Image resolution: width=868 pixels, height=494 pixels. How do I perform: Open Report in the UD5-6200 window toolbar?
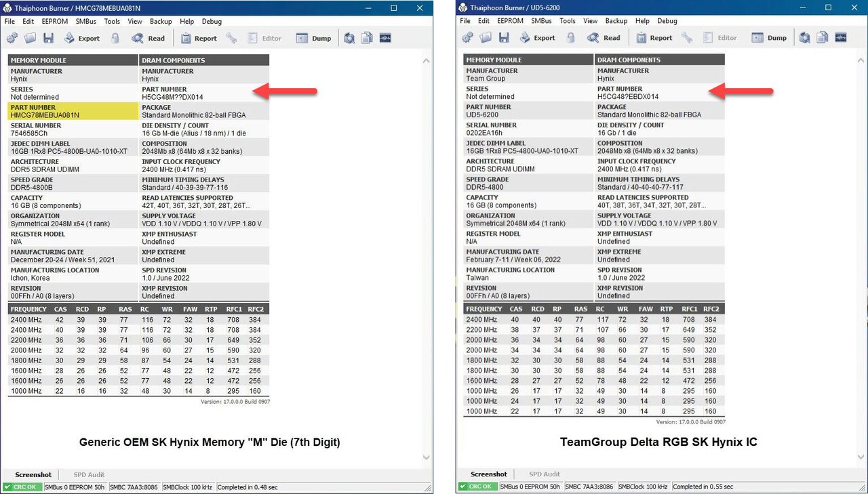tap(653, 38)
